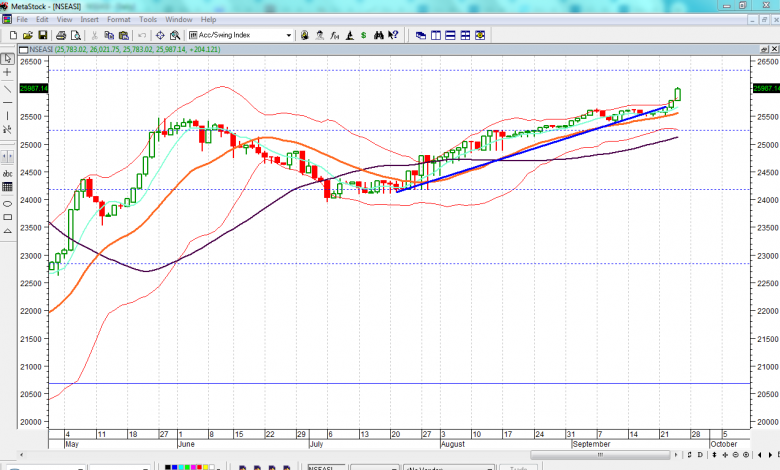This screenshot has height=470, width=780.
Task: Select the arrow pointer tool
Action: pos(8,59)
